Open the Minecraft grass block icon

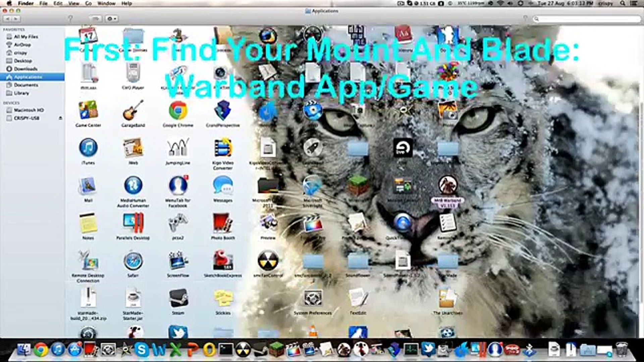(358, 185)
